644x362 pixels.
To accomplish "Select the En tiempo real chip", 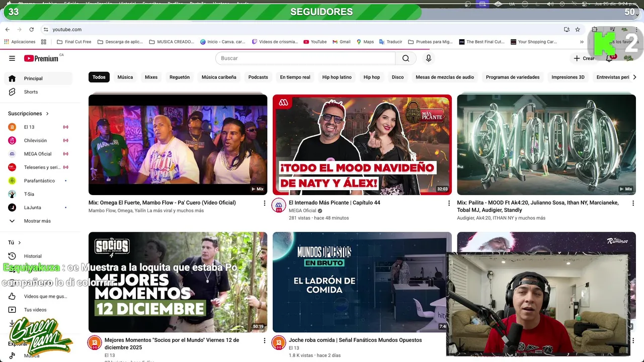I will [295, 77].
